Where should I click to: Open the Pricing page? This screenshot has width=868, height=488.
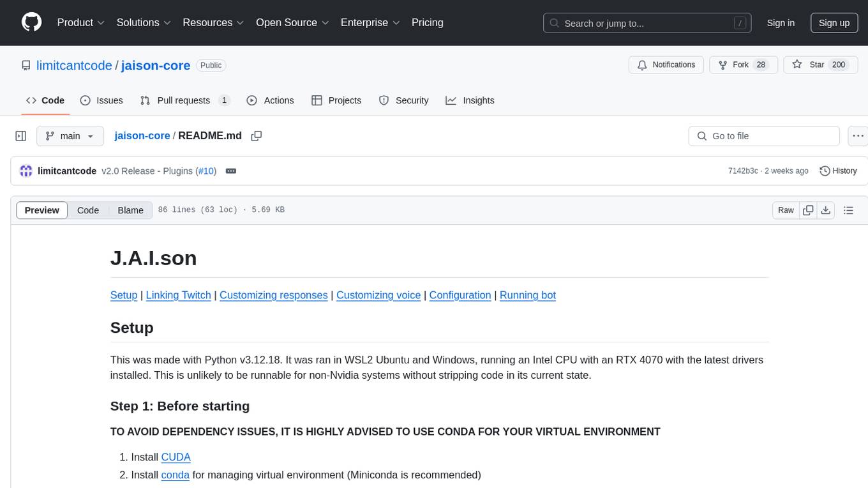tap(428, 22)
